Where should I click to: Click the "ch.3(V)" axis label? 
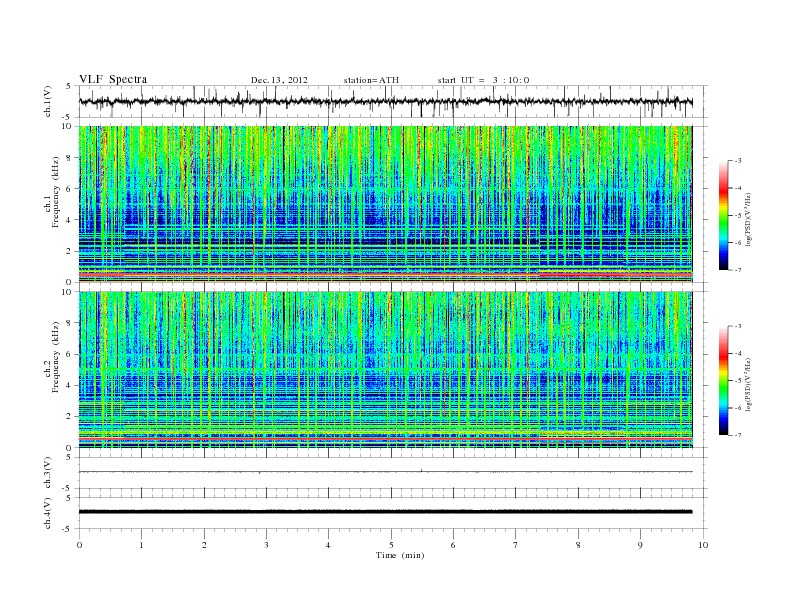point(48,473)
